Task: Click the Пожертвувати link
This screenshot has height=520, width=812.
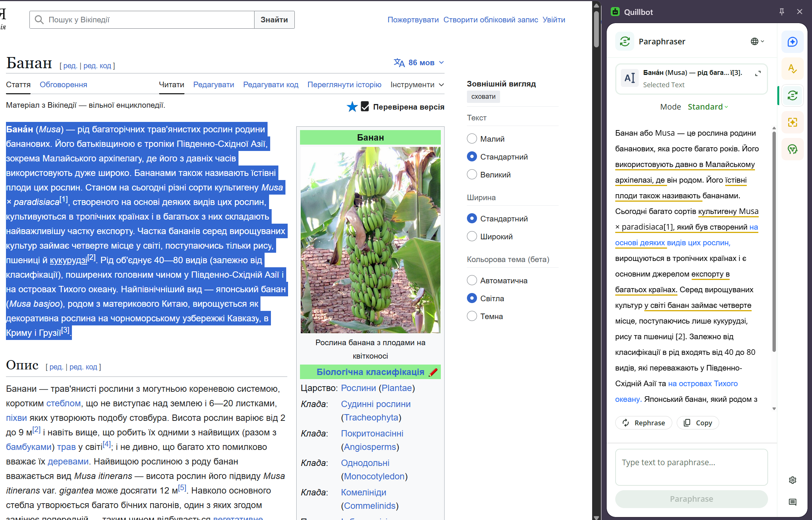Action: [x=413, y=20]
